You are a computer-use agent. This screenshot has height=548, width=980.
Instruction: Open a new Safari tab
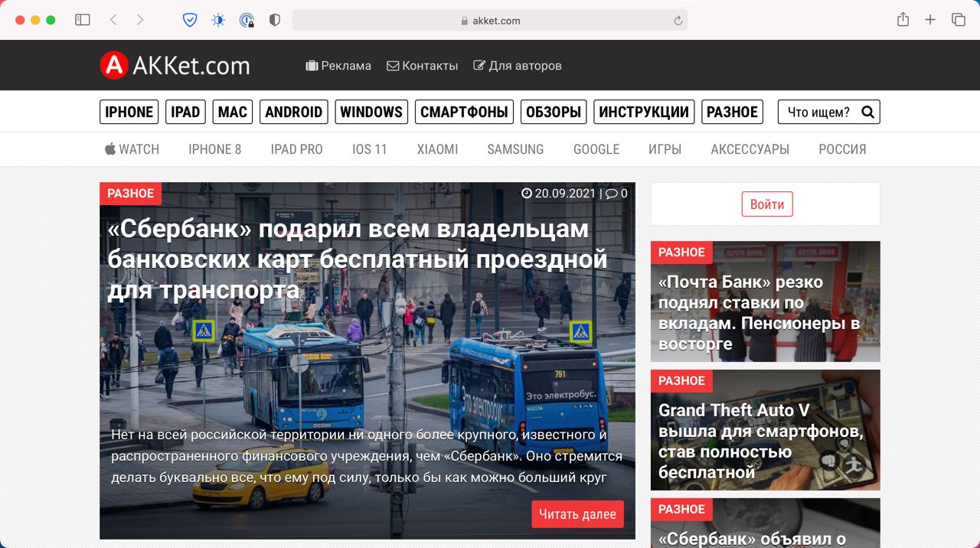click(930, 20)
